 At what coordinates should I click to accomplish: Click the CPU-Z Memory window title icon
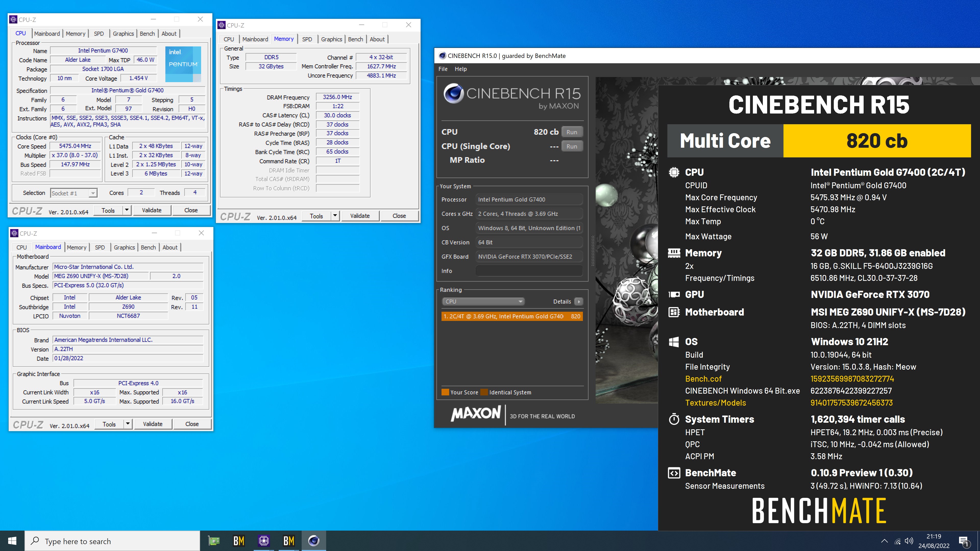[222, 25]
